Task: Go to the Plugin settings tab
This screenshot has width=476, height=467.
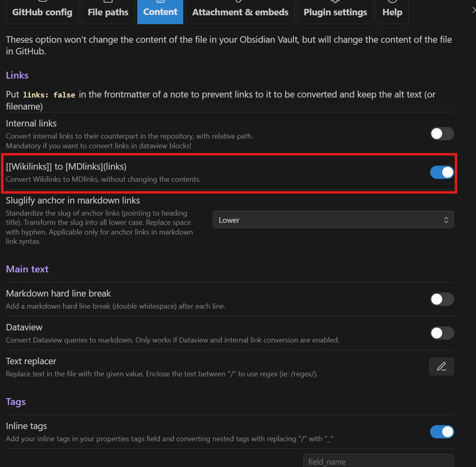Action: 335,12
